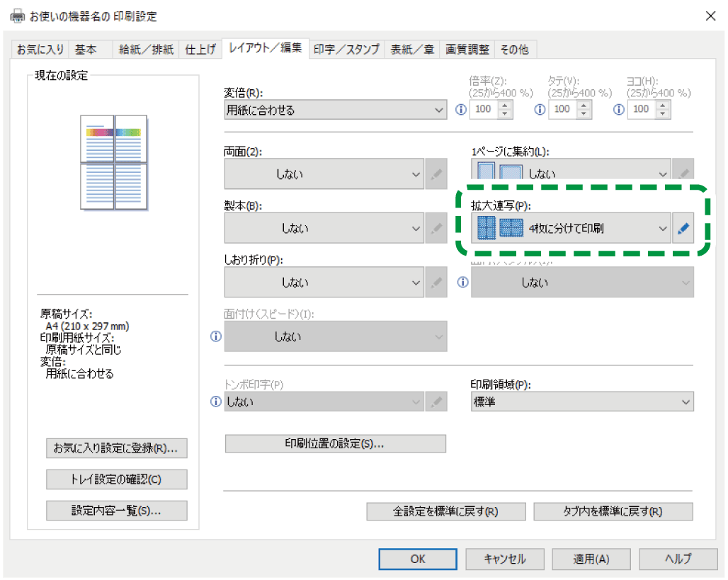Click the pencil edit icon beside 製本 dropdown

pyautogui.click(x=437, y=229)
